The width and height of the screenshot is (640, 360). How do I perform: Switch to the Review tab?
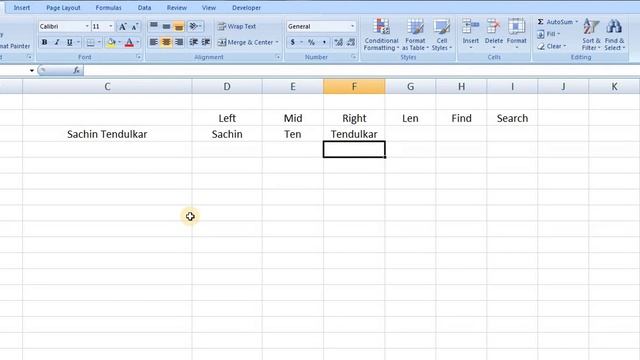(177, 8)
